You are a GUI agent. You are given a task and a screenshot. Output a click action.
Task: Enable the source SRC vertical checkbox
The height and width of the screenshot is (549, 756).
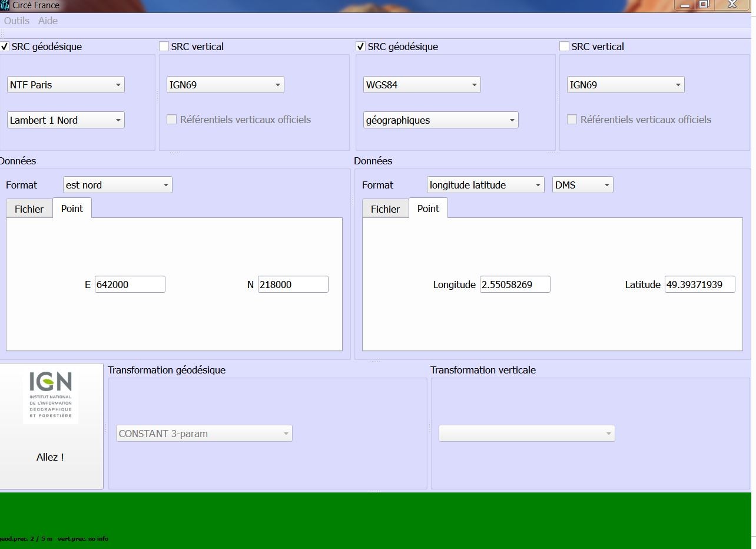point(164,47)
